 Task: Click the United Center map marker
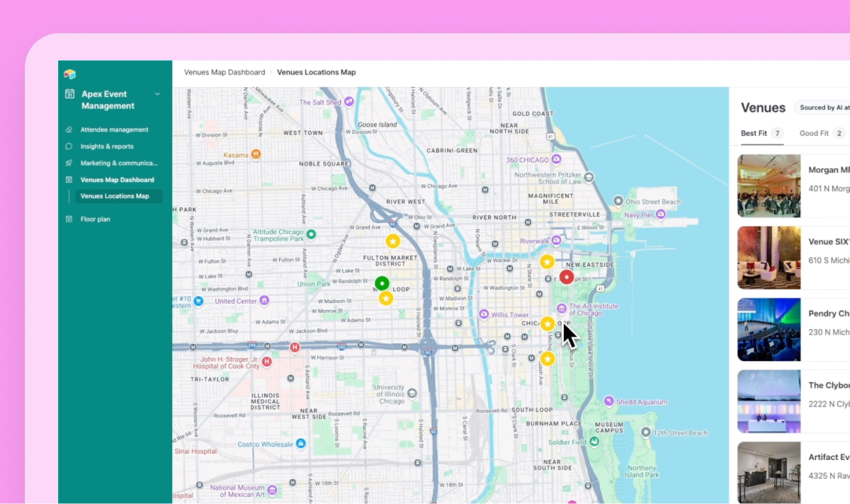coord(263,300)
